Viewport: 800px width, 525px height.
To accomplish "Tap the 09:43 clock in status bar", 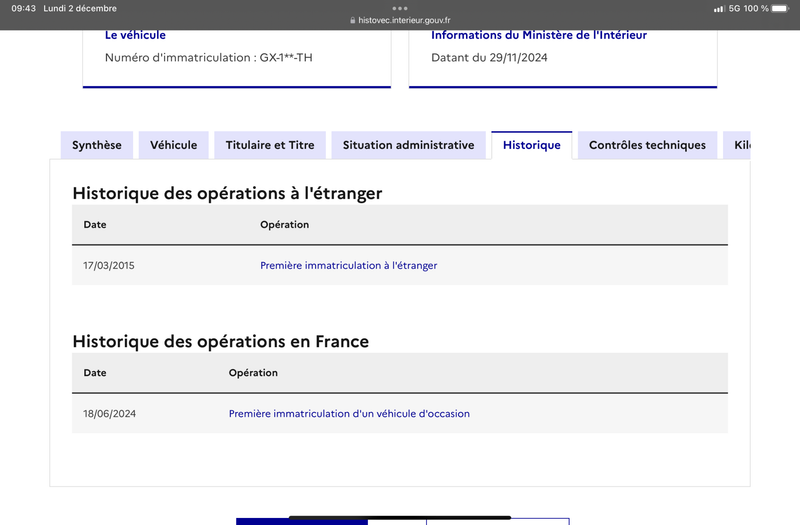I will [23, 9].
